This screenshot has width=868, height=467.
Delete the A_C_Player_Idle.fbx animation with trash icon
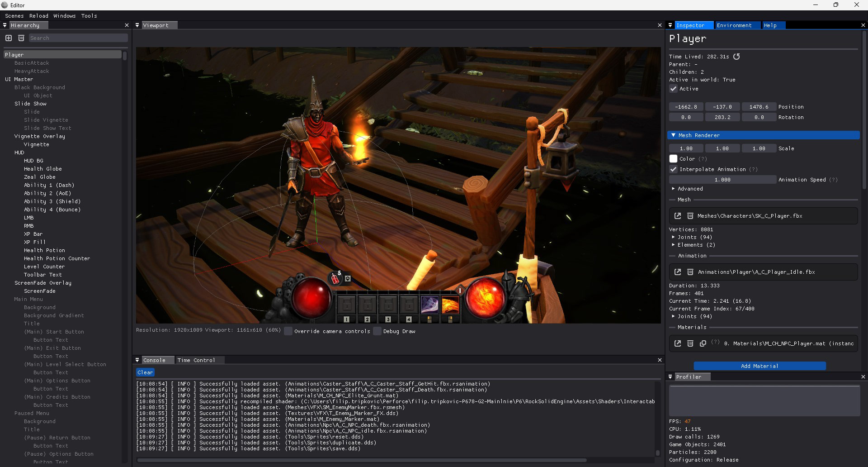click(690, 272)
